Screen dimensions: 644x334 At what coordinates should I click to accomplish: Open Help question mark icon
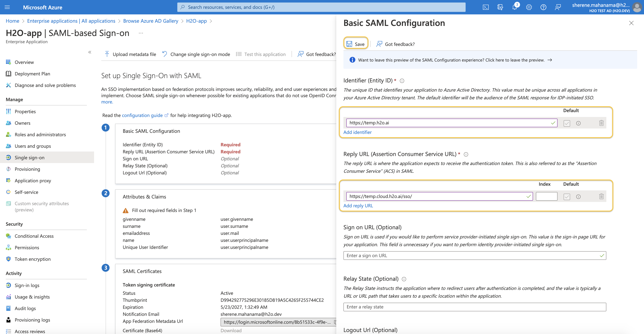(543, 7)
